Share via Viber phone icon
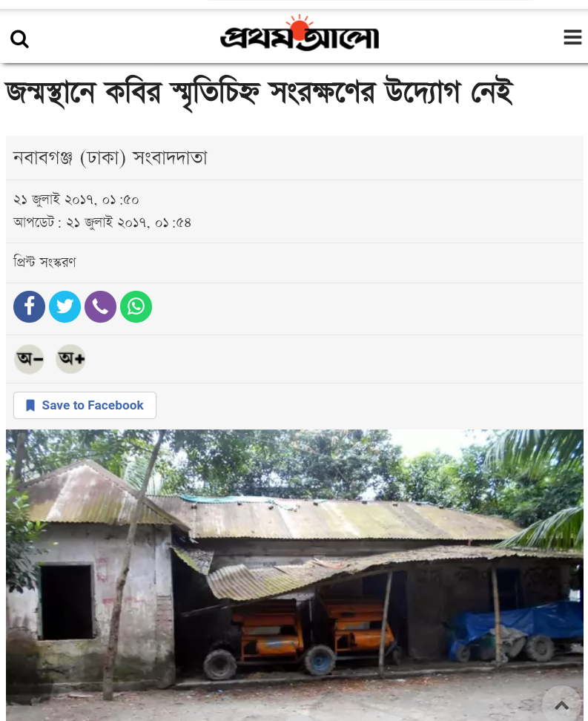The height and width of the screenshot is (721, 588). coord(100,306)
